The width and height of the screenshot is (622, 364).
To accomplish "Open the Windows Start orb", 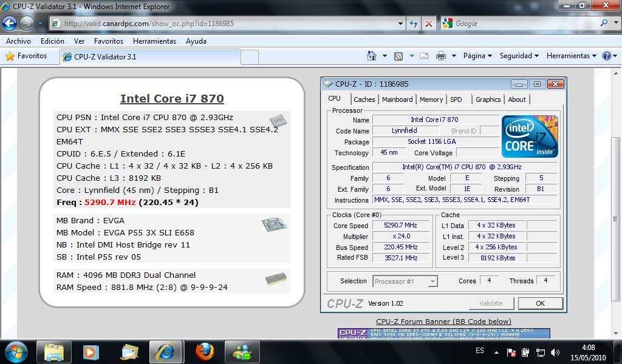I will [15, 352].
